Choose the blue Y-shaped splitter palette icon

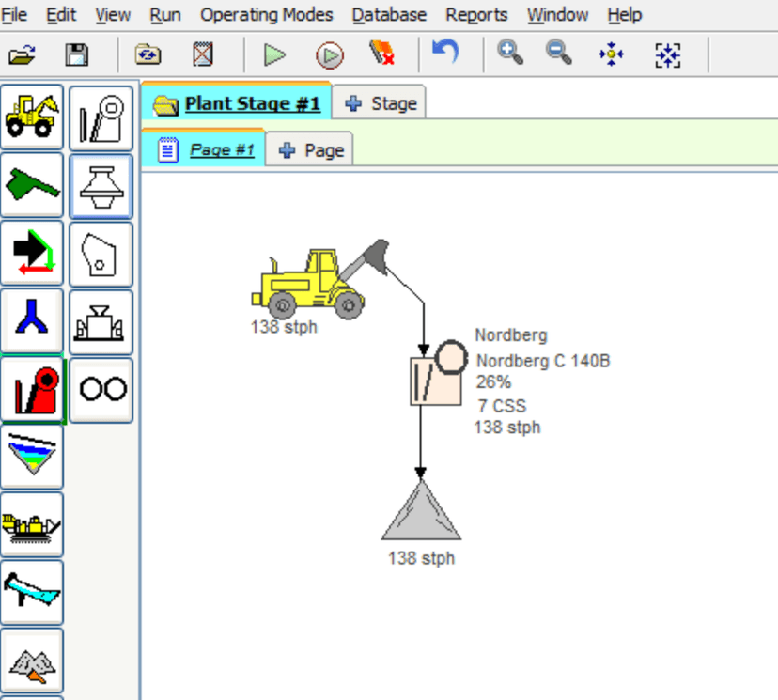32,322
